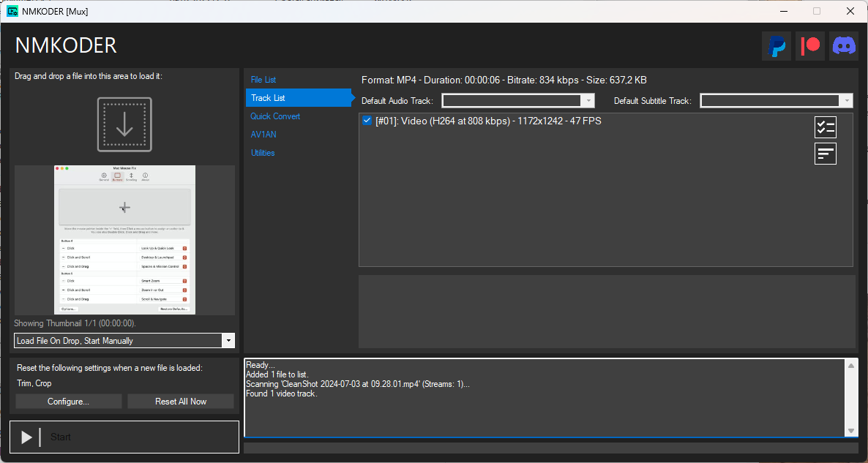Click the Configure... button
The image size is (868, 463).
click(x=69, y=402)
